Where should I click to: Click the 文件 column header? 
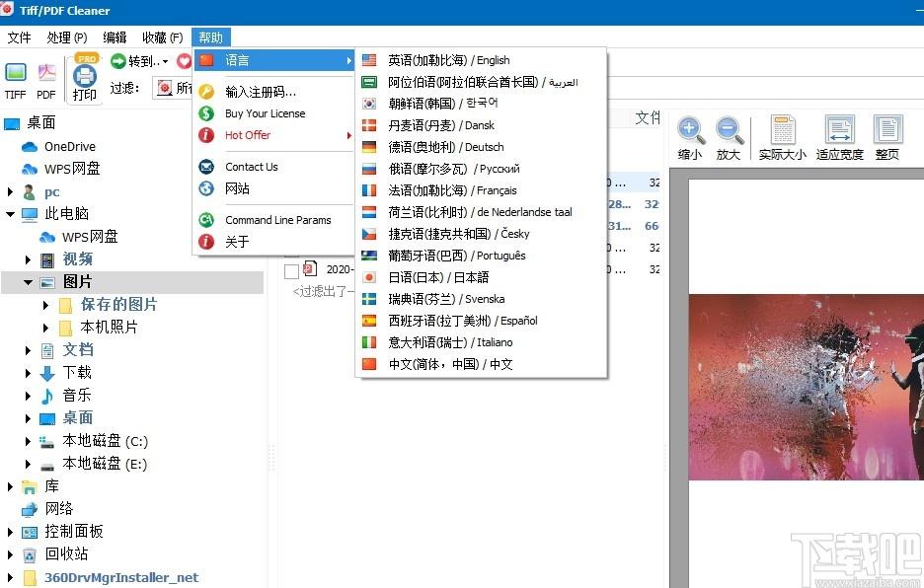648,117
